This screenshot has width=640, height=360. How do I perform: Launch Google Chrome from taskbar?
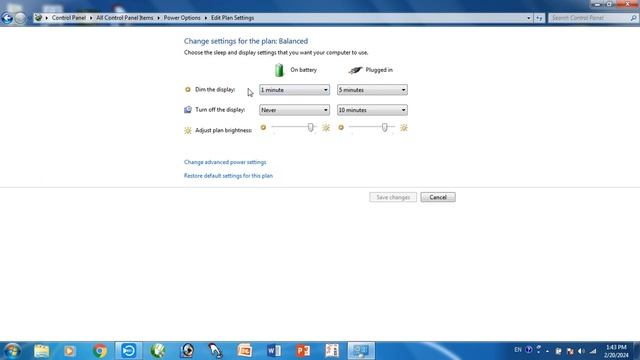[x=100, y=351]
